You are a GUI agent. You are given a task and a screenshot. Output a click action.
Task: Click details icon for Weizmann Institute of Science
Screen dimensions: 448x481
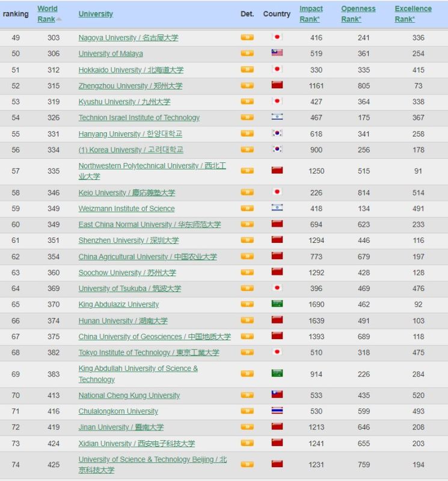[247, 208]
